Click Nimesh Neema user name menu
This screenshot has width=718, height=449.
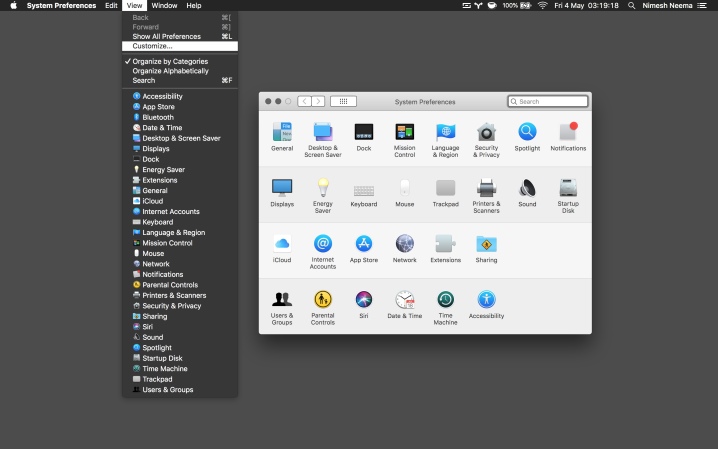click(667, 5)
